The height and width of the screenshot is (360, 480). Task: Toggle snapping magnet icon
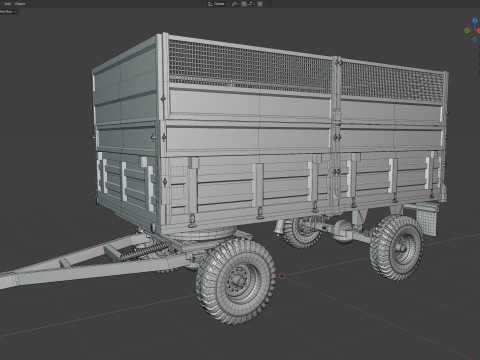[244, 4]
